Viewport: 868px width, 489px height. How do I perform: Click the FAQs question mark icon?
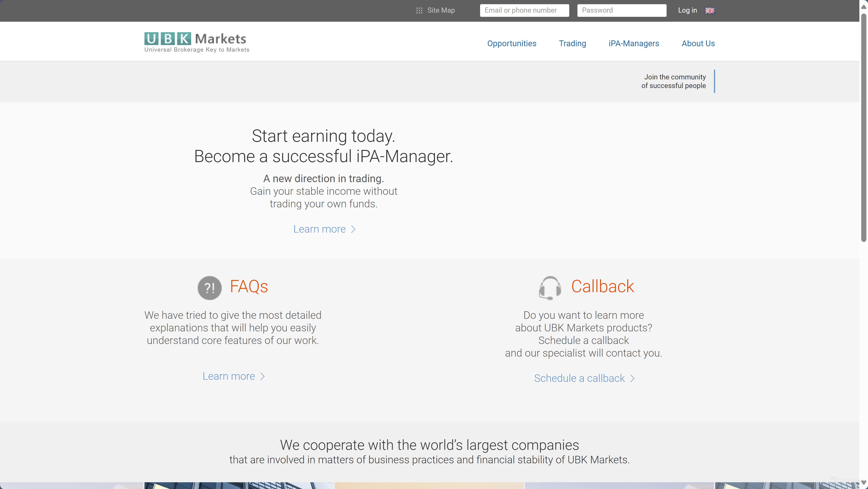click(x=209, y=288)
